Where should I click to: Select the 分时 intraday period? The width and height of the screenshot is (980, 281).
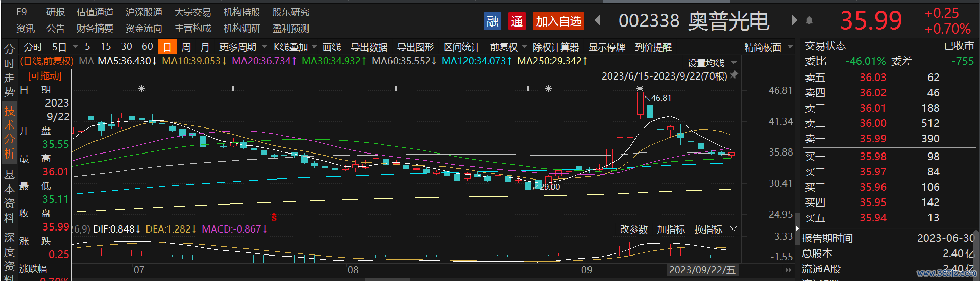coord(33,47)
